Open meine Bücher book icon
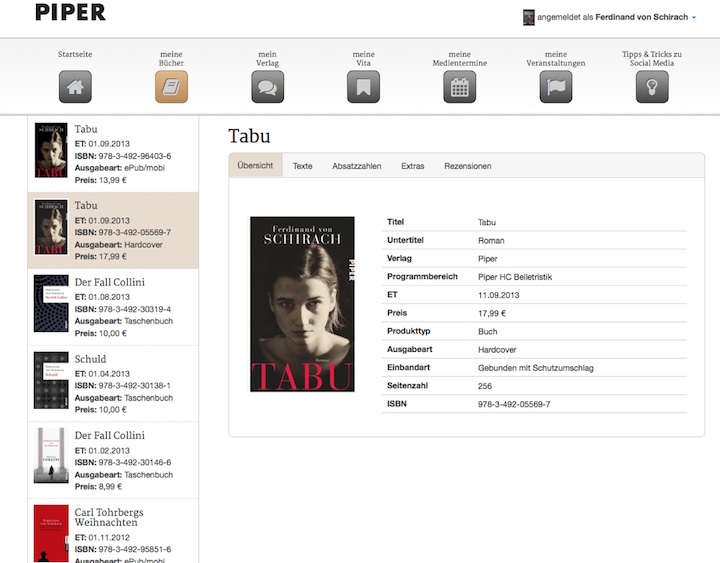 point(171,87)
